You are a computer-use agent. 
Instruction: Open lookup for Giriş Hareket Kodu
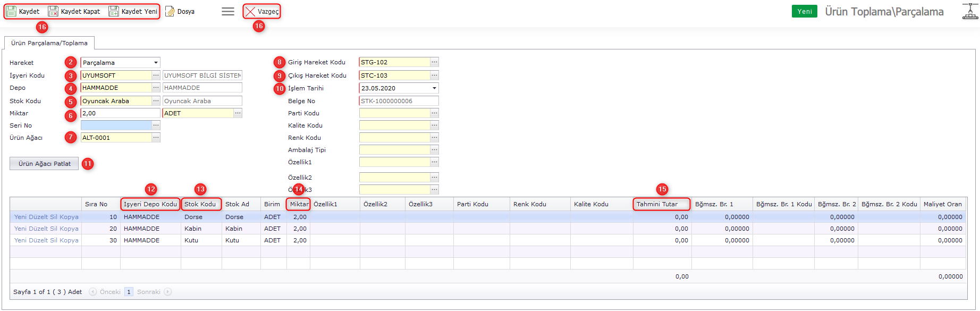click(x=434, y=62)
